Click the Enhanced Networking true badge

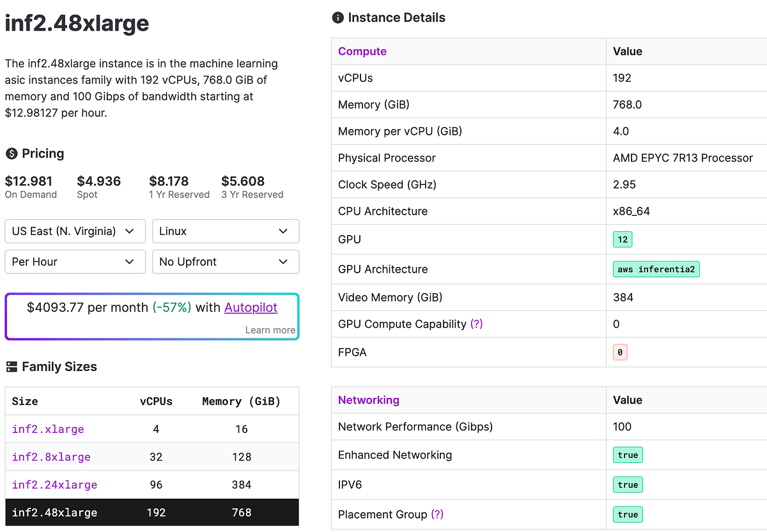(x=628, y=455)
